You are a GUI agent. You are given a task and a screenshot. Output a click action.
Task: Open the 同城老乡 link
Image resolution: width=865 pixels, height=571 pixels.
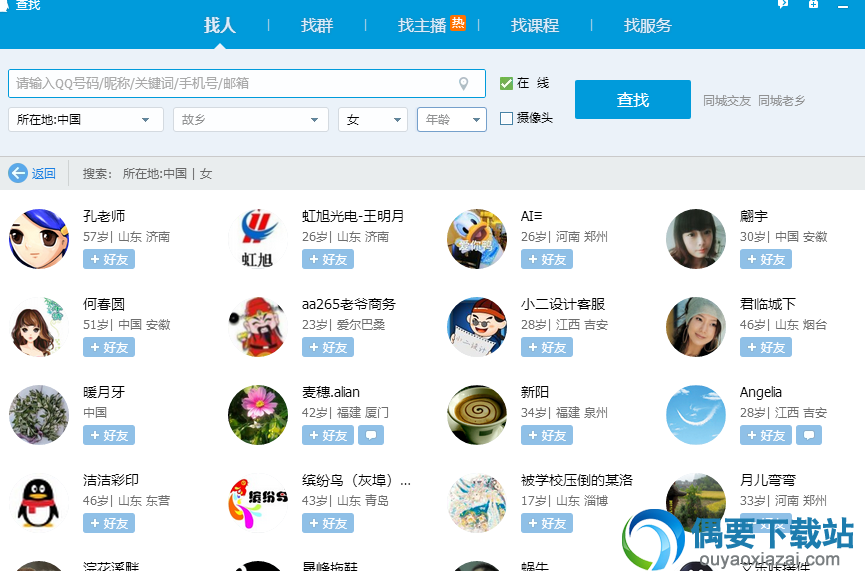pyautogui.click(x=781, y=100)
